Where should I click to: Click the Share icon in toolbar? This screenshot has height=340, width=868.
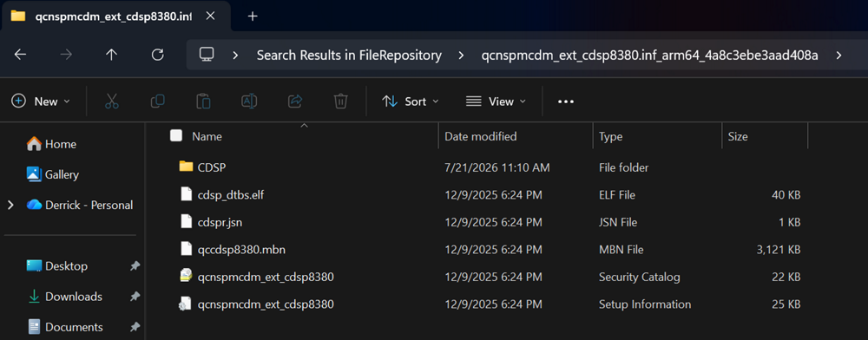click(x=295, y=101)
